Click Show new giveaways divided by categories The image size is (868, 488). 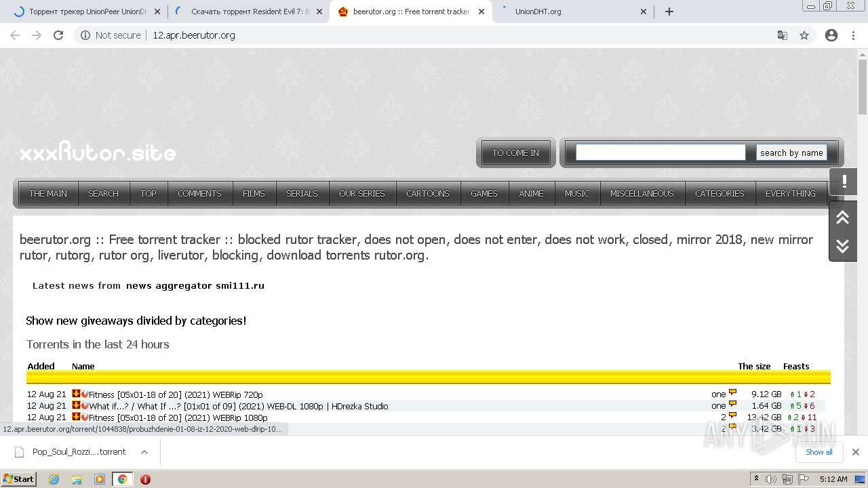136,321
